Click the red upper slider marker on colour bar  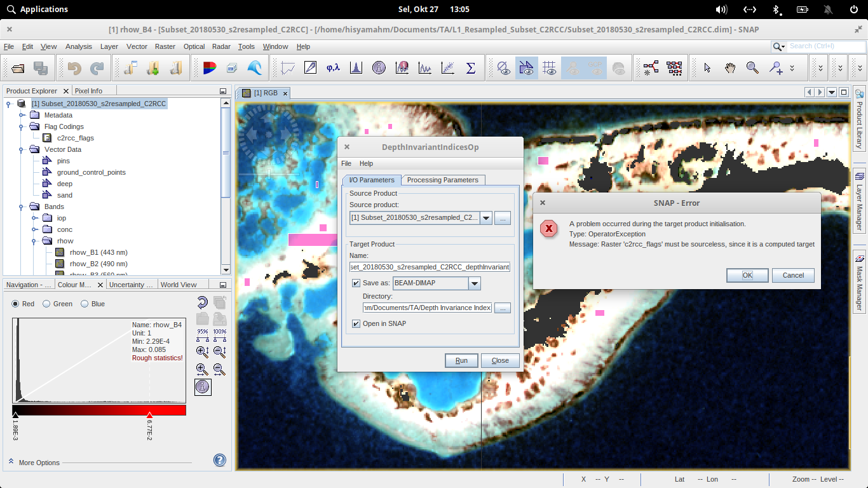[x=149, y=414]
